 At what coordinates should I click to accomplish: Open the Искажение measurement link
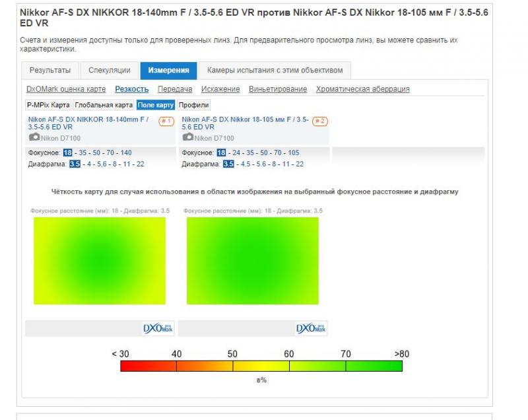click(x=220, y=89)
